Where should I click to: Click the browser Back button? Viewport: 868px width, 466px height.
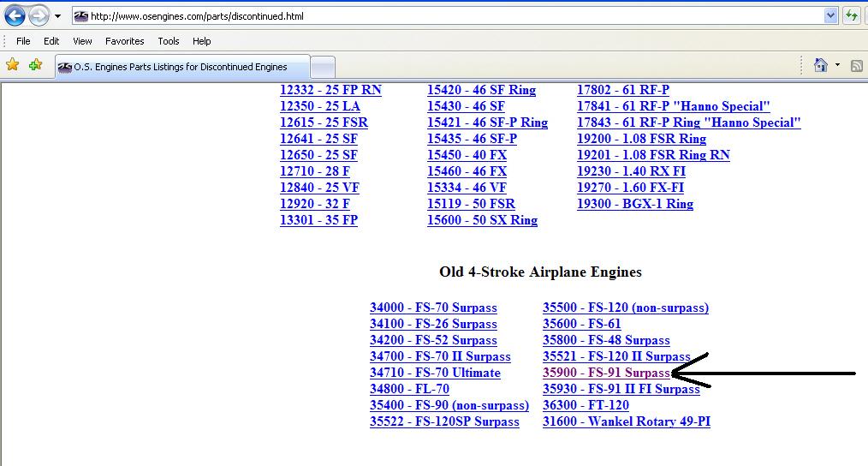(x=15, y=15)
